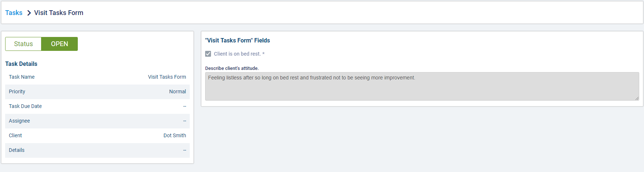The width and height of the screenshot is (644, 172).
Task: Click the Assignee empty value dash
Action: click(185, 121)
